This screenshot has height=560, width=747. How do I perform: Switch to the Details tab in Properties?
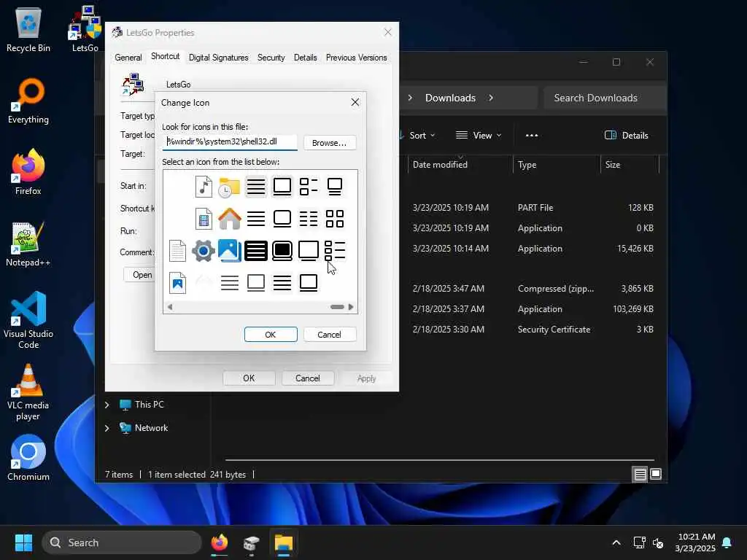(306, 58)
